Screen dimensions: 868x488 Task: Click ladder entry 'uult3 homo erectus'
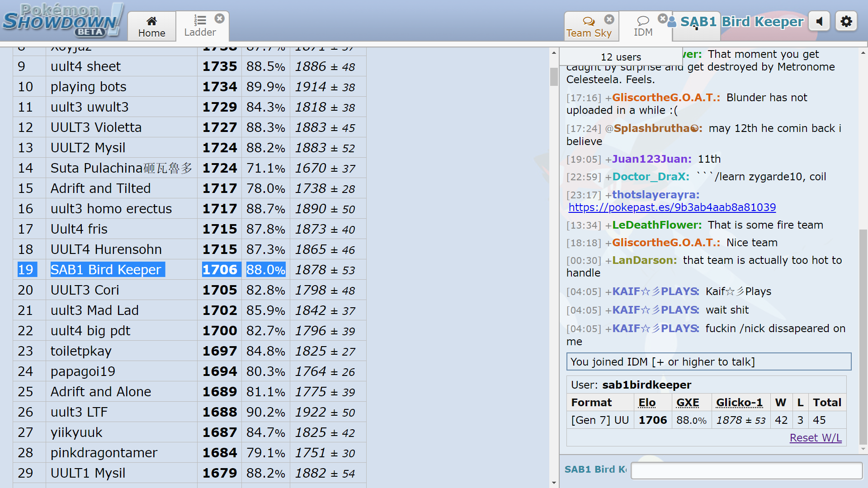pos(111,209)
